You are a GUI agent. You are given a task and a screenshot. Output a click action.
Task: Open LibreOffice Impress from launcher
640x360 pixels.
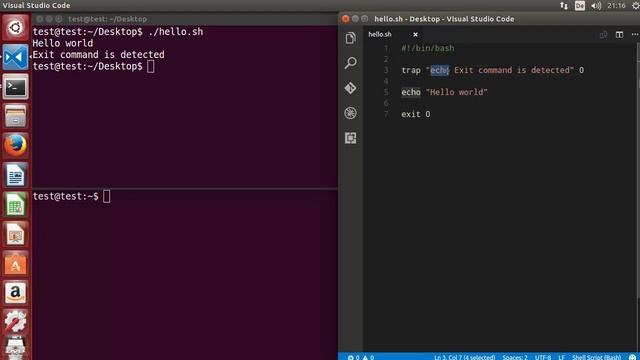coord(16,234)
